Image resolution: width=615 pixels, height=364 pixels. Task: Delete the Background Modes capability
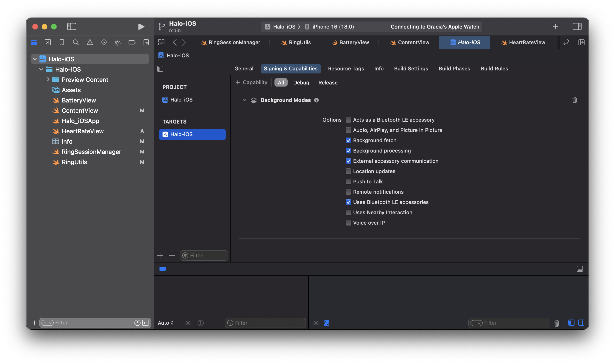pyautogui.click(x=575, y=100)
